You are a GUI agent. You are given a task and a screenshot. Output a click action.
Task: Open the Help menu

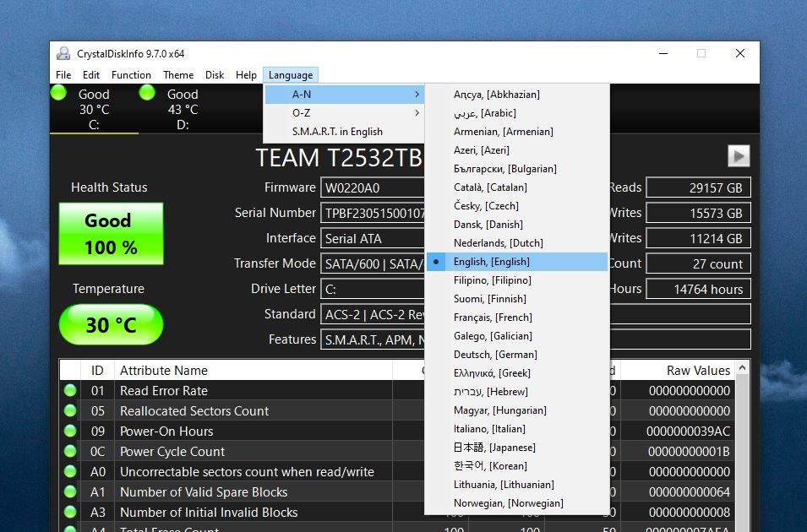coord(246,75)
